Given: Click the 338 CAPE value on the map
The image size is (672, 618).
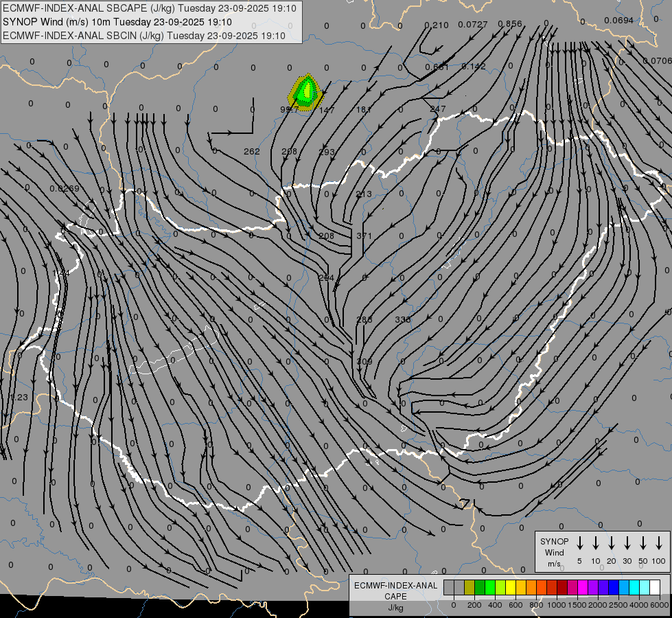Looking at the screenshot, I should (403, 319).
